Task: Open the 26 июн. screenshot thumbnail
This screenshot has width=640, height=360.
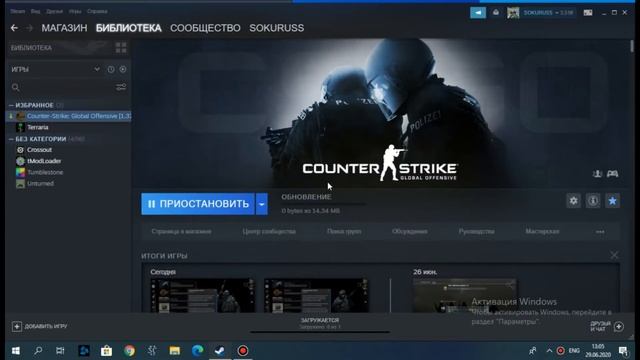Action: (464, 296)
